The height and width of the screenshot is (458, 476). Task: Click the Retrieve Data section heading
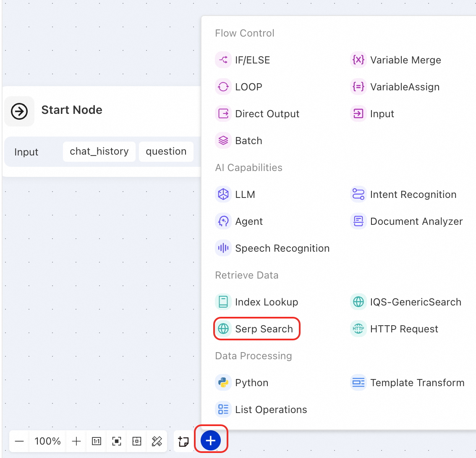(x=247, y=275)
